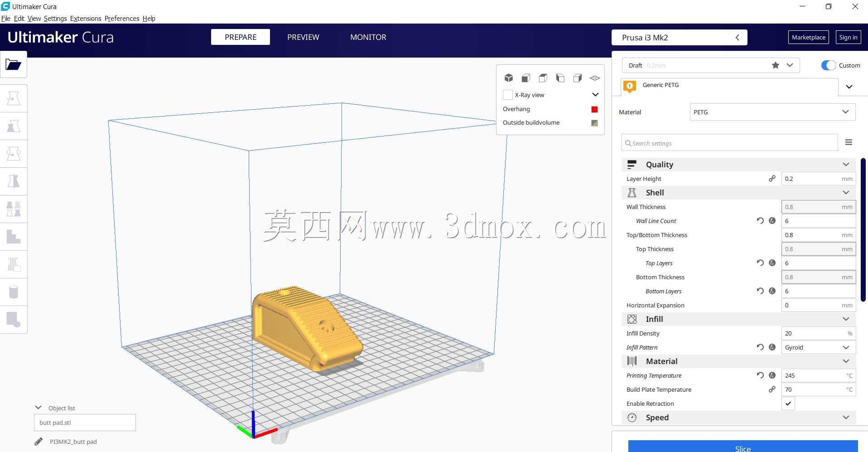Expand the view options chevron near X-Ray view
The height and width of the screenshot is (452, 868).
pos(595,95)
